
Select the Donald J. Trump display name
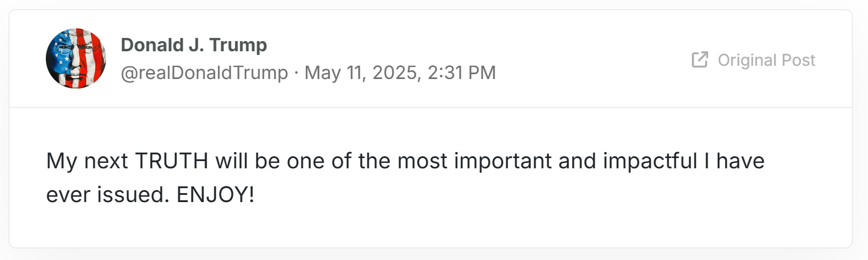coord(194,45)
